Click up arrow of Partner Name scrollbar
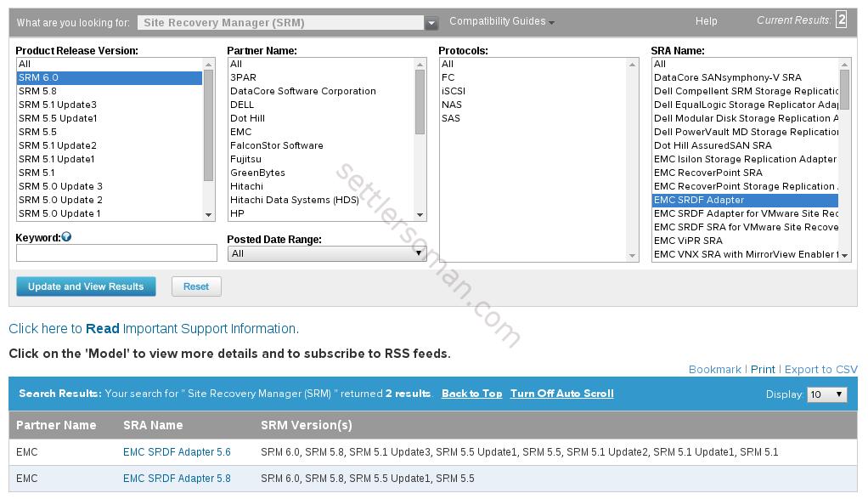The image size is (868, 499). tap(420, 65)
